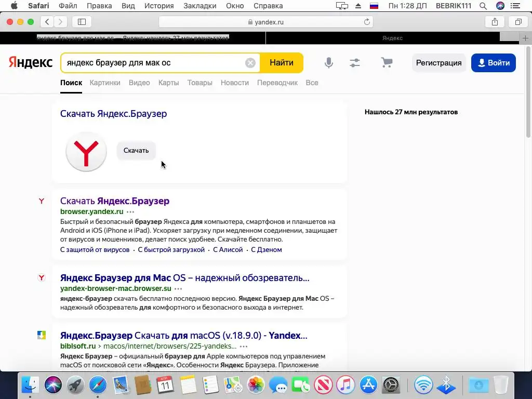
Task: Open News in the Dock
Action: tap(323, 385)
